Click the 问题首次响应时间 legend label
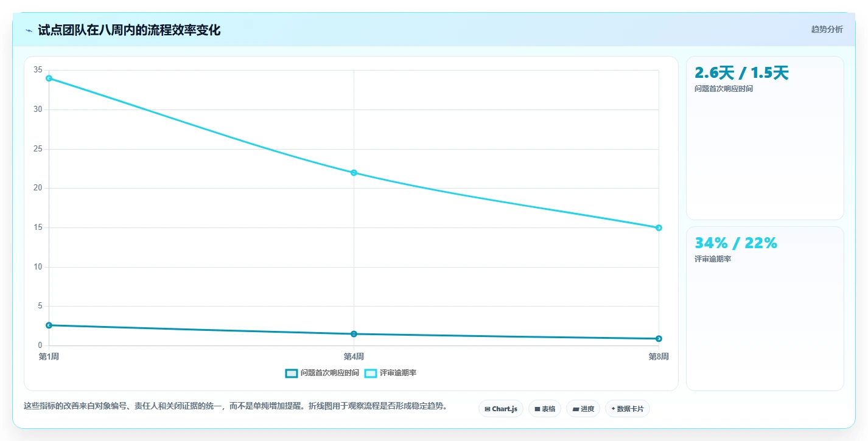This screenshot has width=868, height=441. coord(329,373)
